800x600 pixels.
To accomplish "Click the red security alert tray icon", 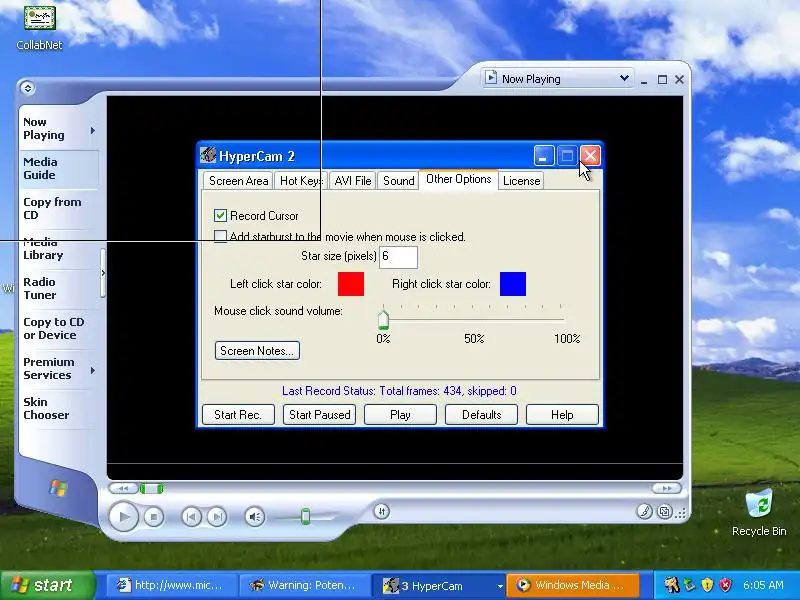I will pos(725,585).
